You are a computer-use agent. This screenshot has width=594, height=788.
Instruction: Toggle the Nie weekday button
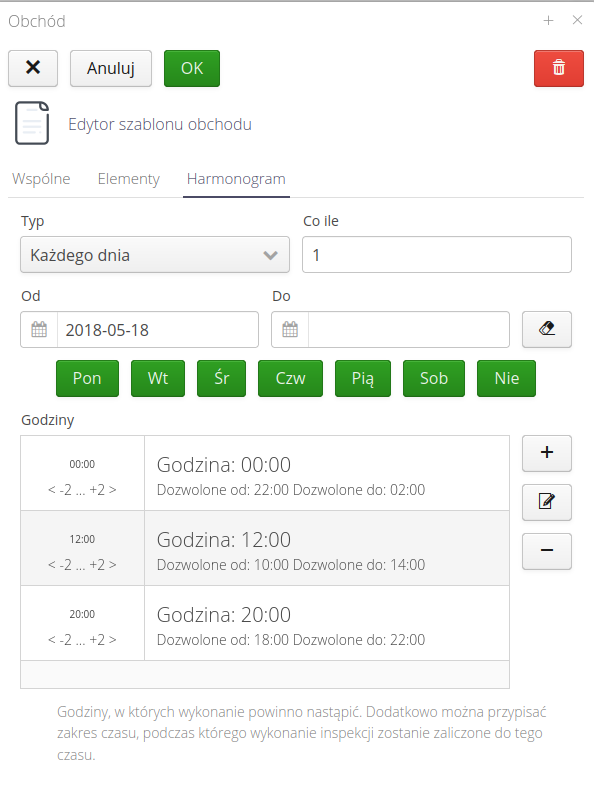click(x=507, y=378)
